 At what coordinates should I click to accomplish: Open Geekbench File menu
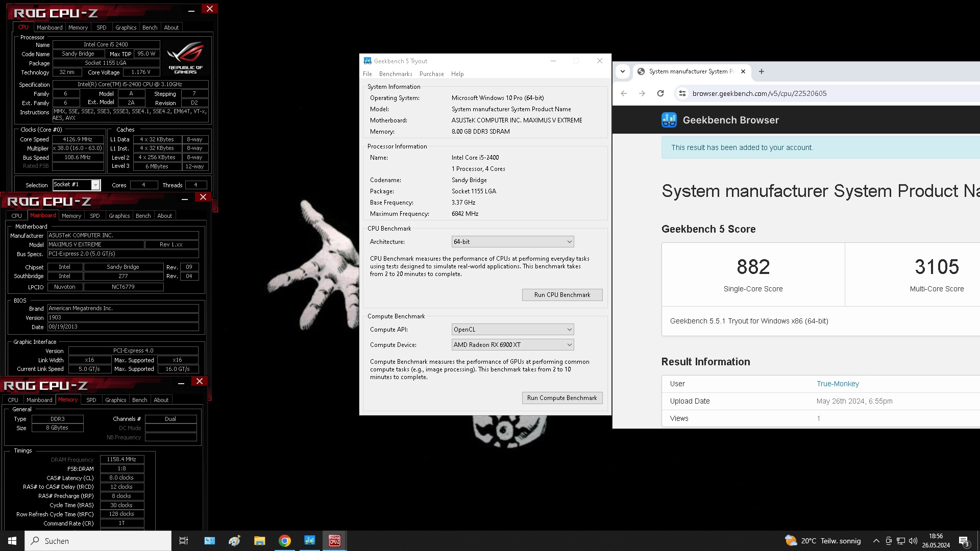[x=367, y=74]
